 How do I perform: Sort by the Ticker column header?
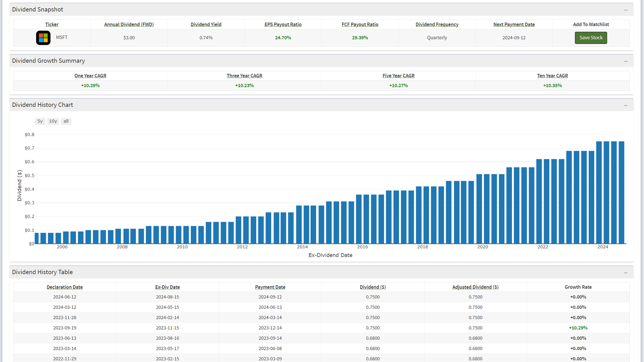click(52, 24)
